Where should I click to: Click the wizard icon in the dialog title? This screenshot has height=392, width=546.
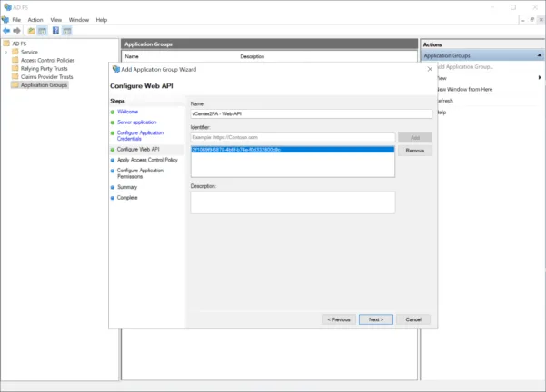point(116,69)
